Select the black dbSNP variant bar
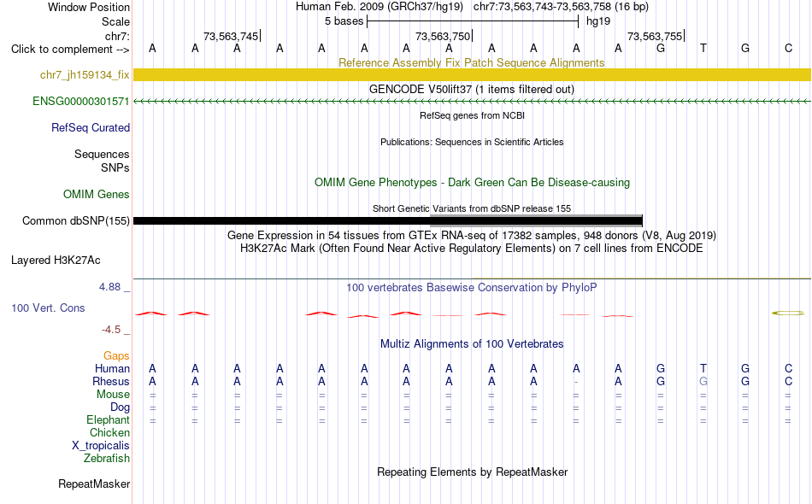The image size is (812, 504). tap(388, 221)
